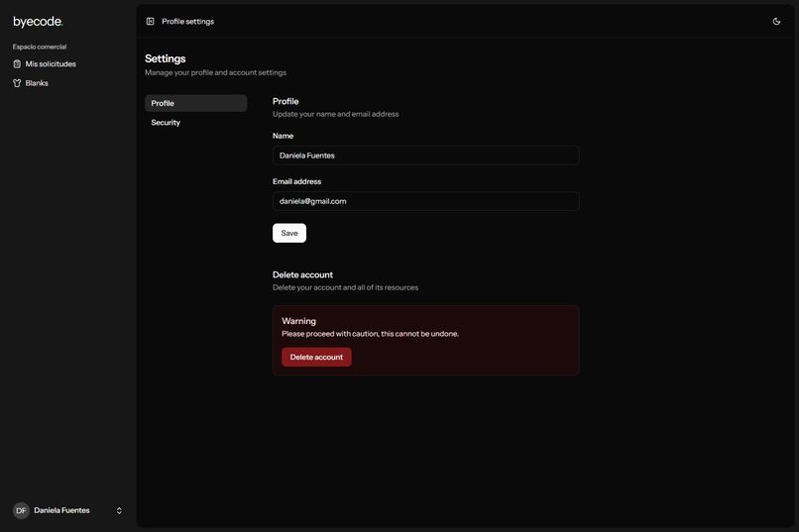Click "Update your name and email address" text
Screen dimensions: 799x532
click(x=336, y=114)
